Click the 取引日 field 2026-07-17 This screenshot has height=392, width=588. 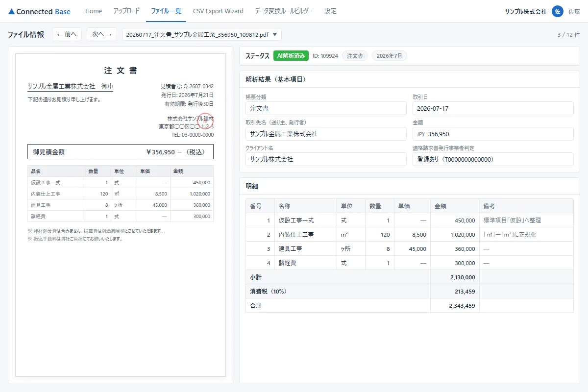coord(493,108)
